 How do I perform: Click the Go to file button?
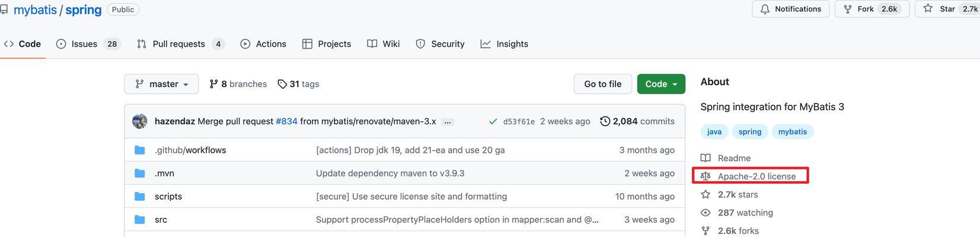click(x=603, y=84)
